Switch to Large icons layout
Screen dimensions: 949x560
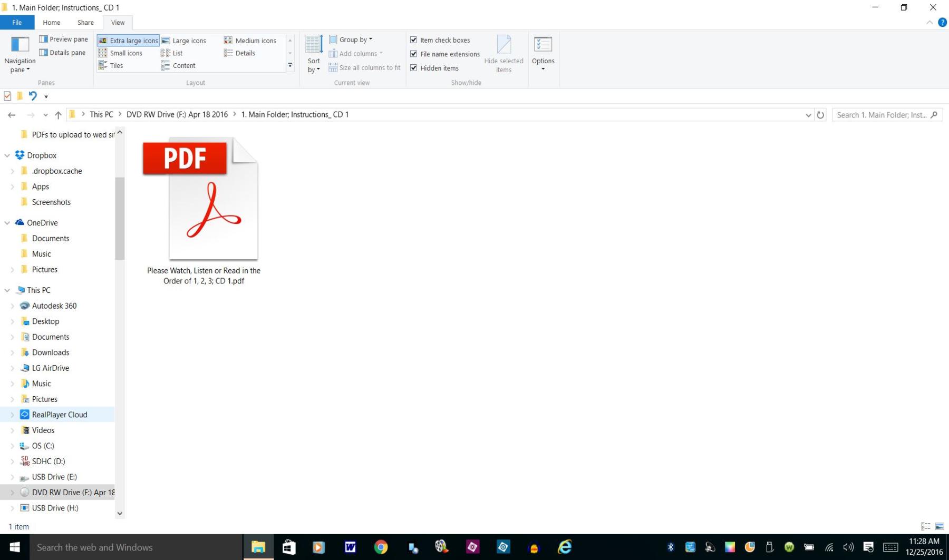click(x=183, y=41)
